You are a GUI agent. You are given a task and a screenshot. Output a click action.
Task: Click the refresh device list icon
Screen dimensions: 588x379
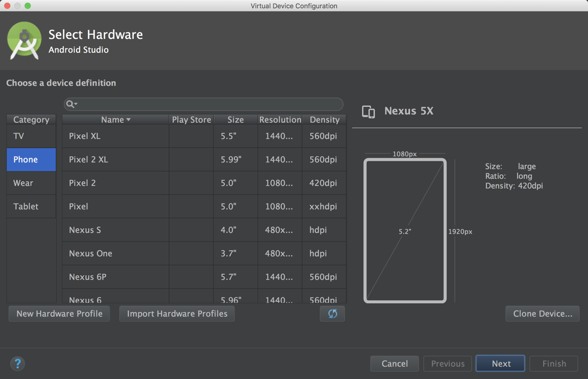(x=332, y=314)
